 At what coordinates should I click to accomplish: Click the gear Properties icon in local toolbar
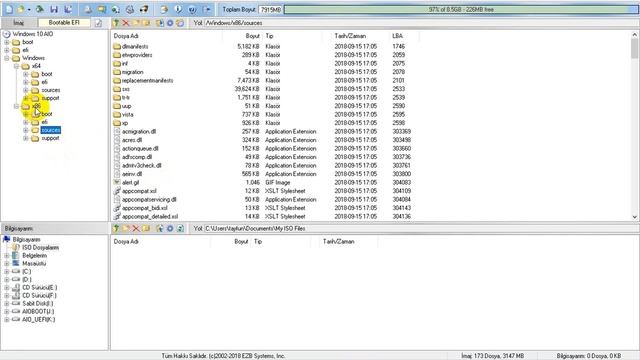pos(170,228)
